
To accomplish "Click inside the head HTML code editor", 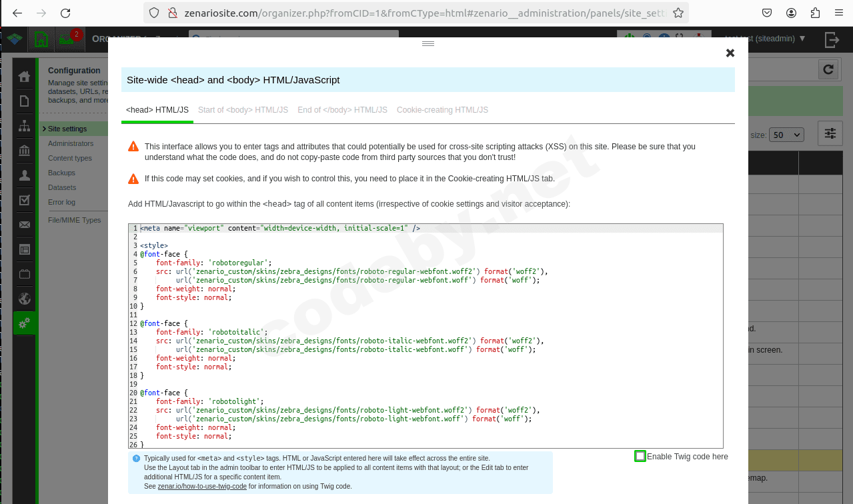I will 427,333.
